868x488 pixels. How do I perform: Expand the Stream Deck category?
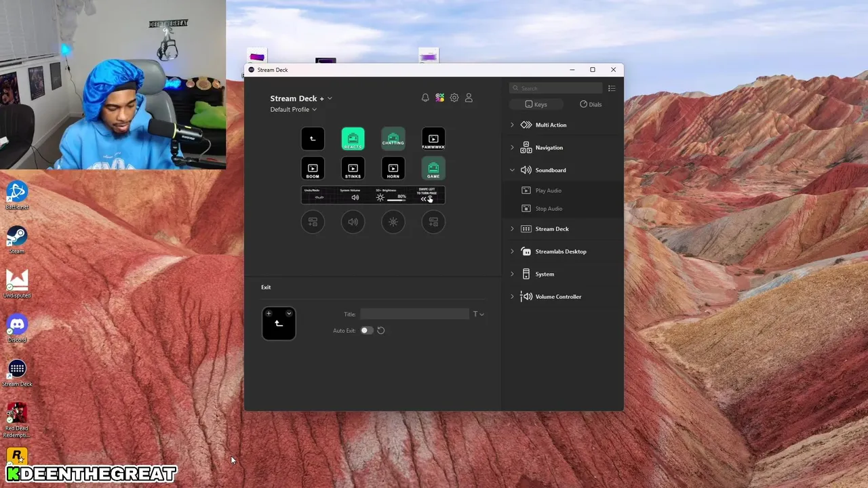[x=512, y=229]
